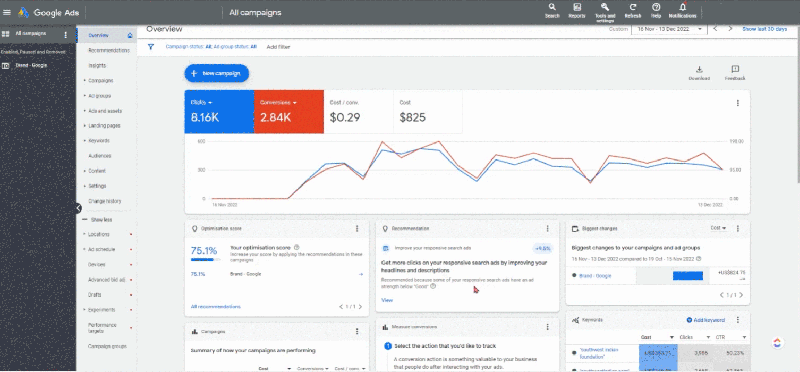Click the three-dot menu beside All campaigns

tap(65, 35)
